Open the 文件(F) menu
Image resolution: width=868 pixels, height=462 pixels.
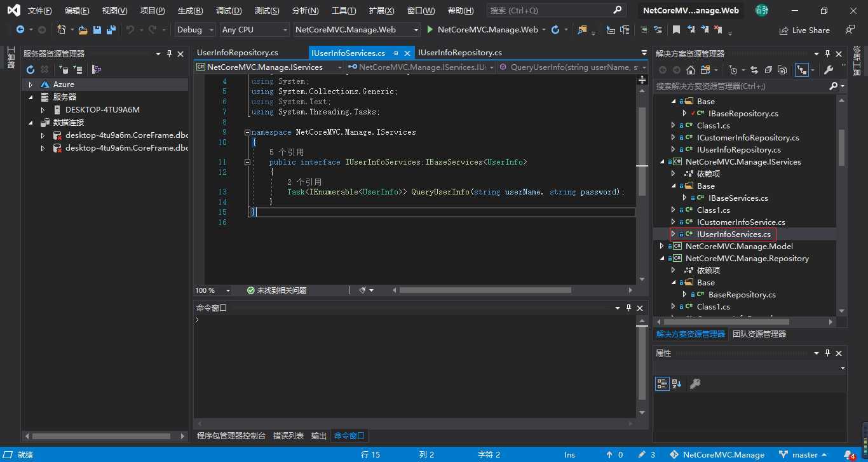(x=40, y=11)
